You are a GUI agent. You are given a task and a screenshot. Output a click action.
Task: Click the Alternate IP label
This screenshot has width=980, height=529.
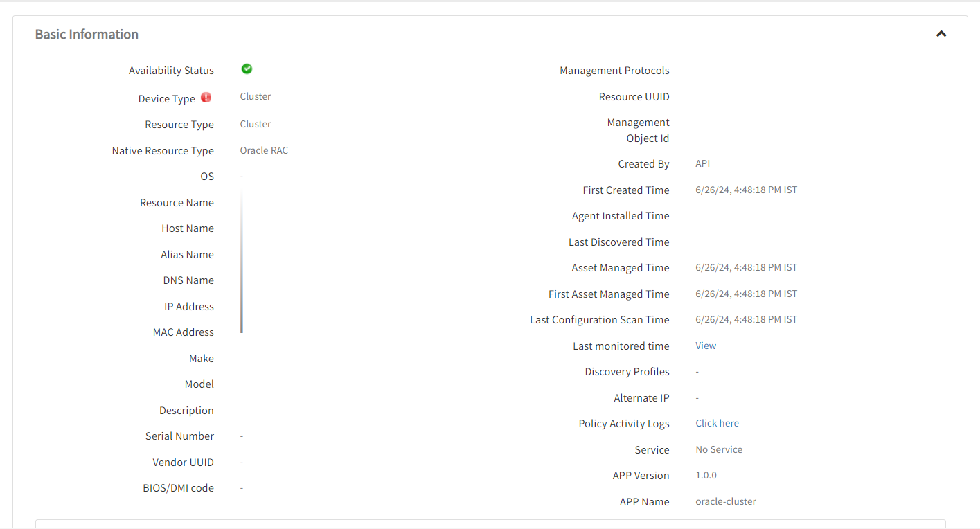(x=641, y=398)
